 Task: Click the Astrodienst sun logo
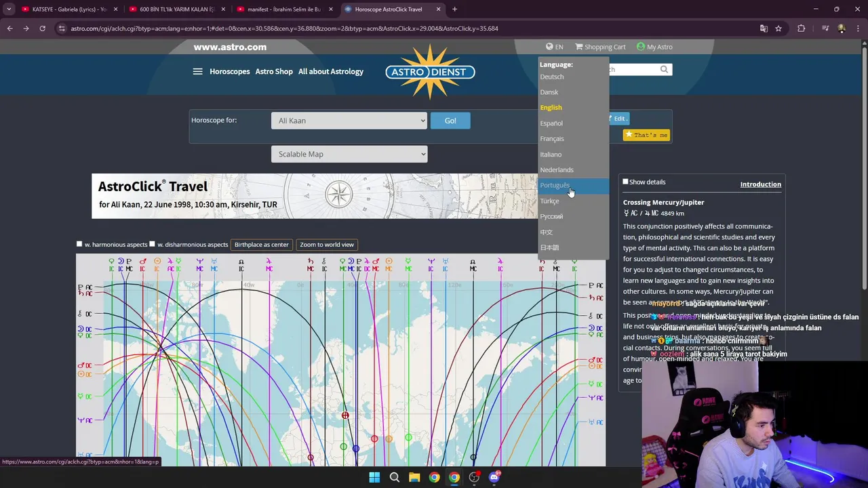[430, 72]
